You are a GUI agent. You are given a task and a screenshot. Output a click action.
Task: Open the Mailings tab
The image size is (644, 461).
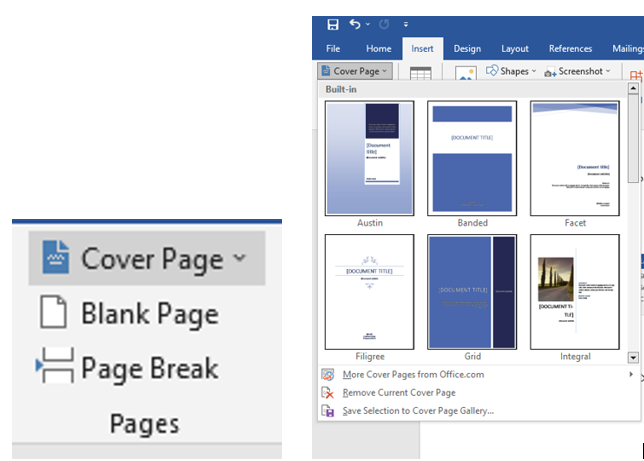point(628,48)
